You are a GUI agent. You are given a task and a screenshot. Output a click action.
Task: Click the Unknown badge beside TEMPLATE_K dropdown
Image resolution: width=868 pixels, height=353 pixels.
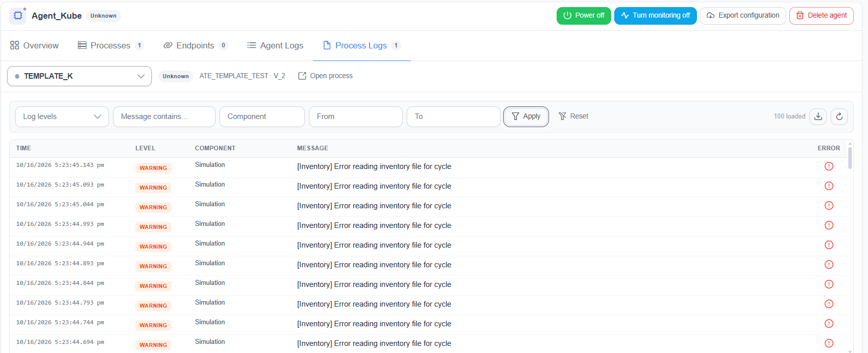[176, 76]
